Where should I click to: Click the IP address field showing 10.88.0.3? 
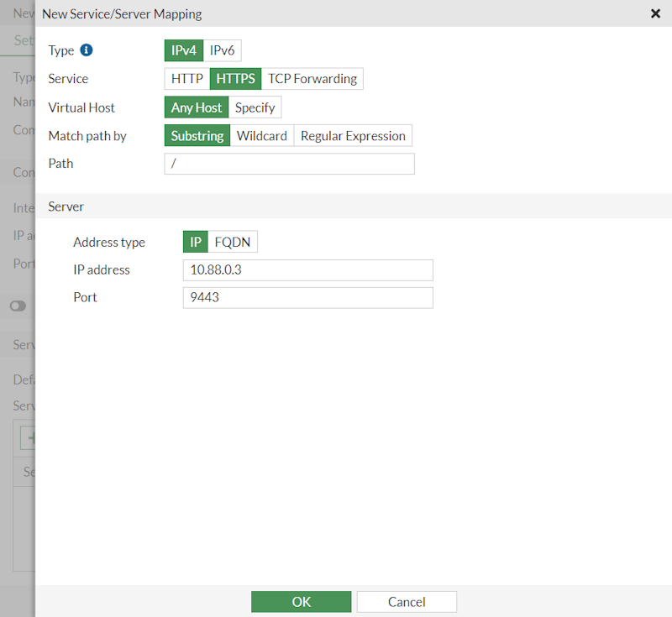pos(307,269)
